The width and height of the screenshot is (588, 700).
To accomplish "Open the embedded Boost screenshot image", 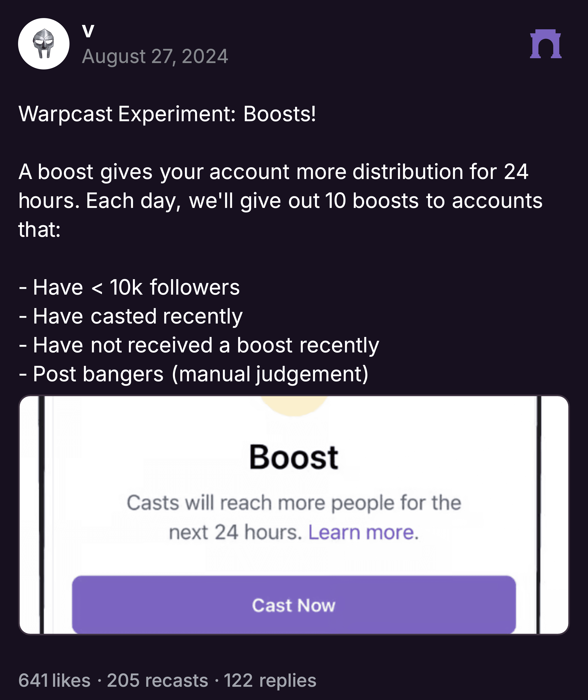I will pyautogui.click(x=294, y=515).
